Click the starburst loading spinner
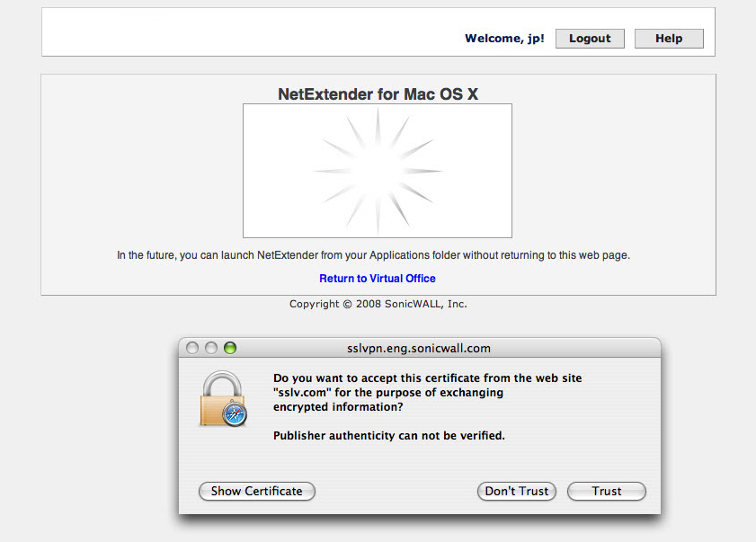Image resolution: width=756 pixels, height=542 pixels. point(378,171)
